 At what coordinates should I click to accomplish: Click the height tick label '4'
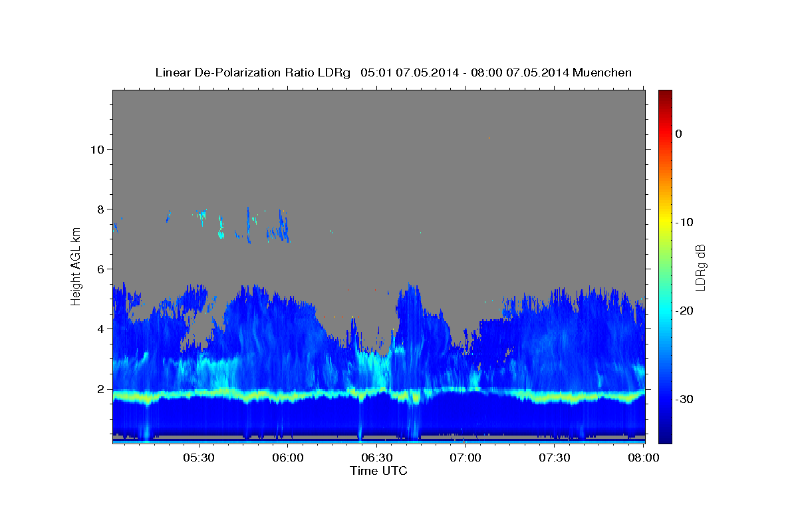pos(100,329)
